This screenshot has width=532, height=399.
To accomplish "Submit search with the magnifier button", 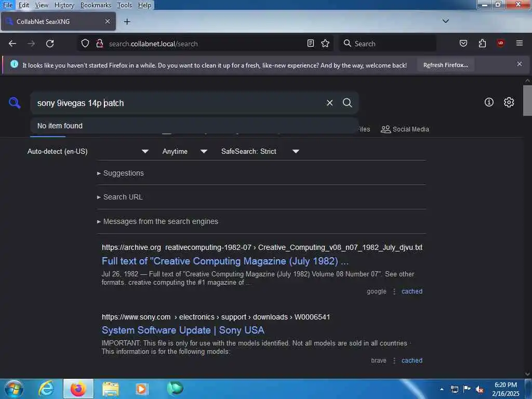I will (x=347, y=103).
